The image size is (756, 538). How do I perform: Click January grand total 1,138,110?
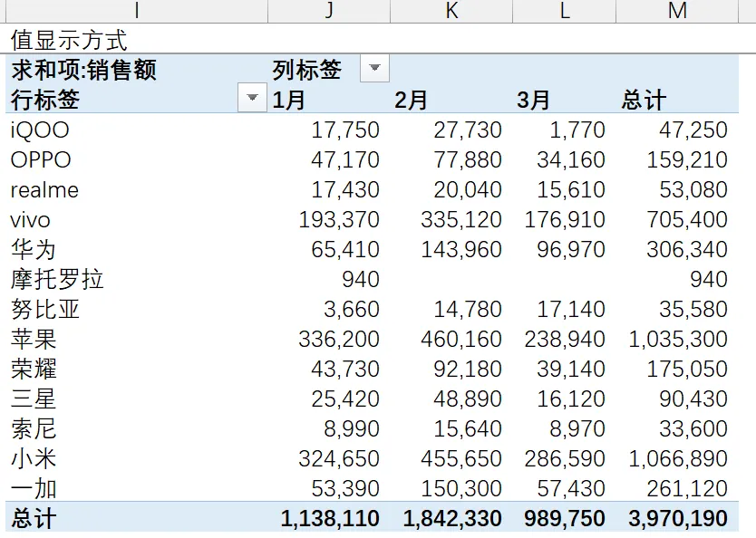[x=330, y=519]
